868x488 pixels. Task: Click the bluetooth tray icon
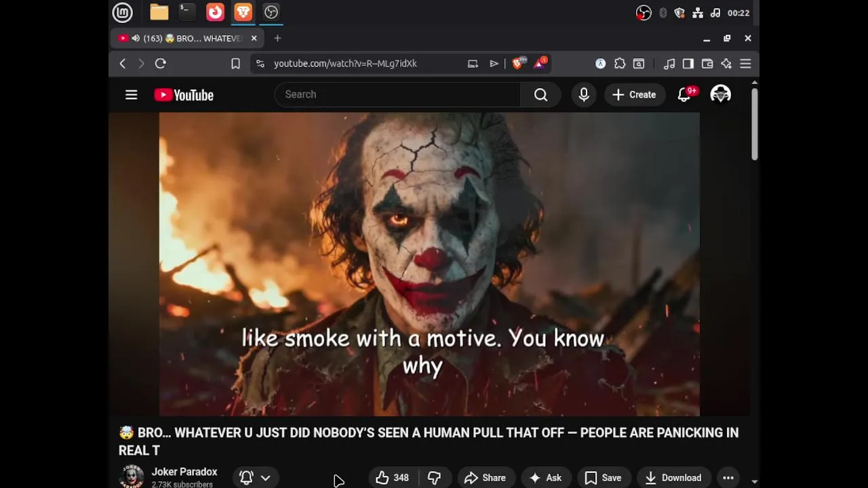(x=663, y=13)
